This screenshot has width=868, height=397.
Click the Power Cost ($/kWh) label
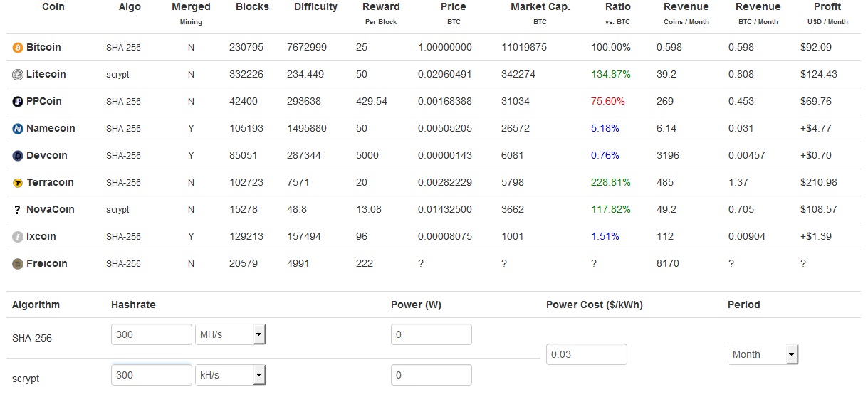click(595, 305)
